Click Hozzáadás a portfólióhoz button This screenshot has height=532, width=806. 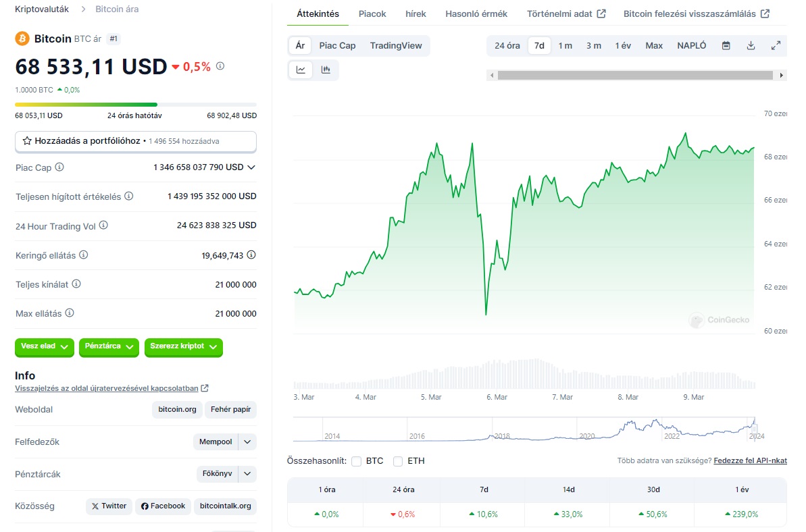point(136,141)
